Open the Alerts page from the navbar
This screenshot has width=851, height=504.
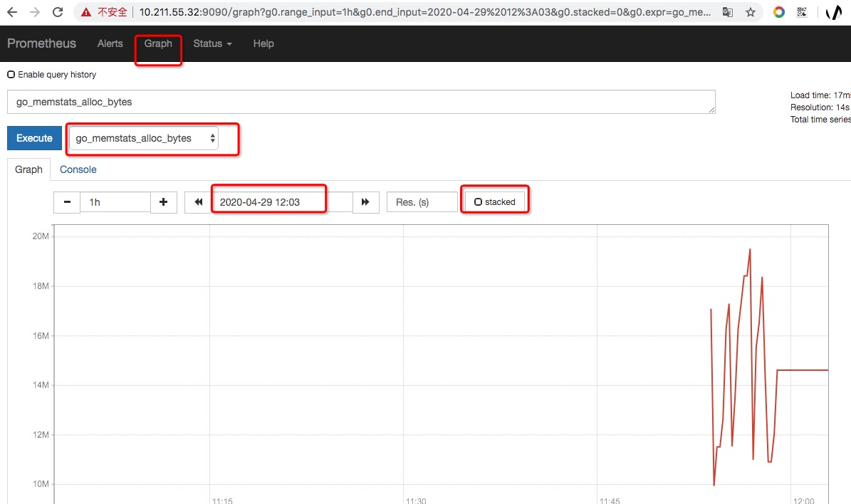tap(110, 43)
